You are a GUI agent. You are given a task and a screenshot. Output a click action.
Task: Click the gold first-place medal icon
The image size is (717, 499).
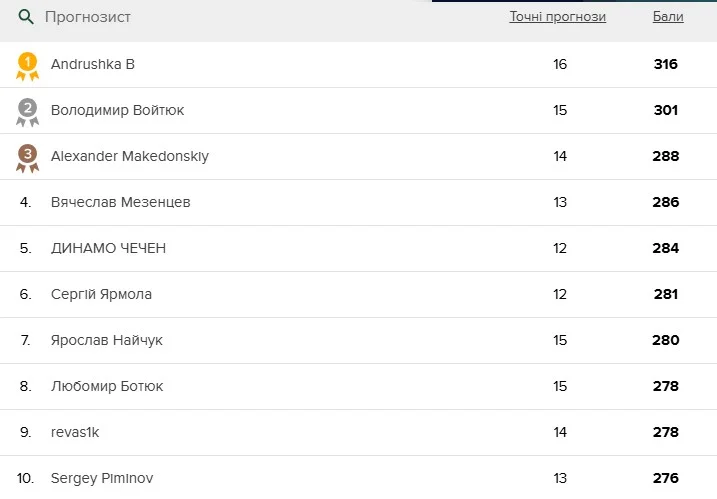tap(28, 65)
